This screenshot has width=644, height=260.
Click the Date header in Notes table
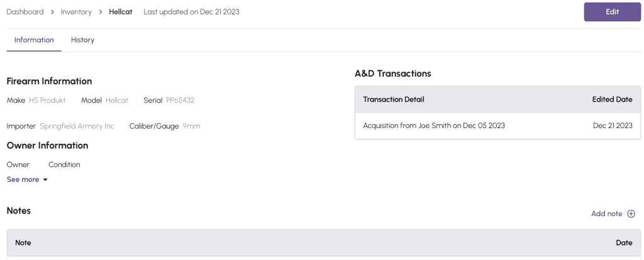point(624,242)
